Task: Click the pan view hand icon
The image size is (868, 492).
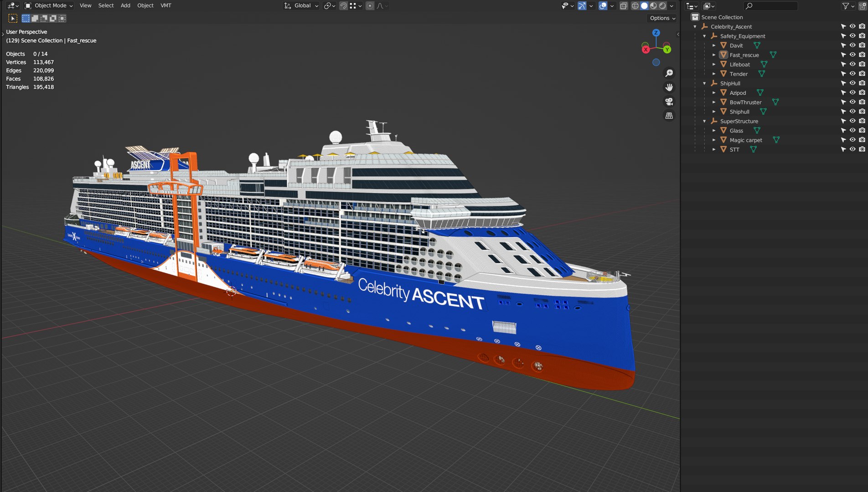Action: coord(669,87)
